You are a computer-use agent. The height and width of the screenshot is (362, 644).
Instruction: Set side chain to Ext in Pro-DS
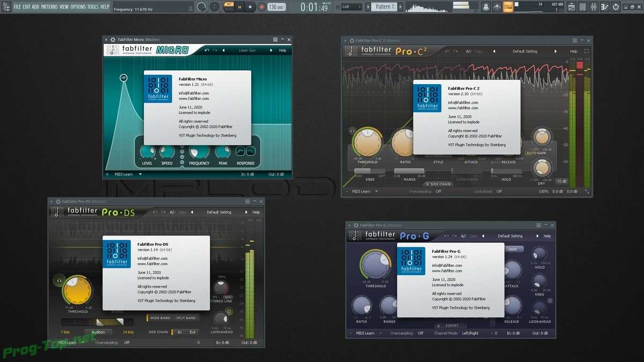coord(192,332)
